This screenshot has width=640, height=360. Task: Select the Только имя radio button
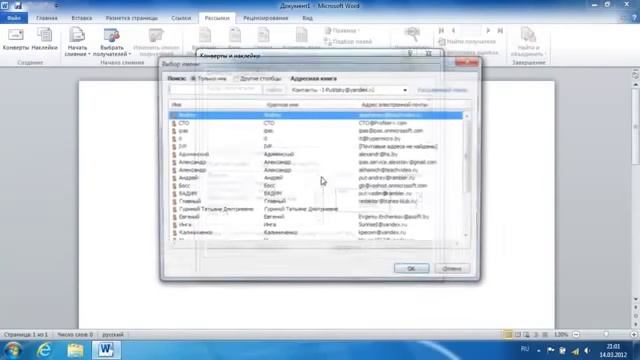pyautogui.click(x=193, y=78)
